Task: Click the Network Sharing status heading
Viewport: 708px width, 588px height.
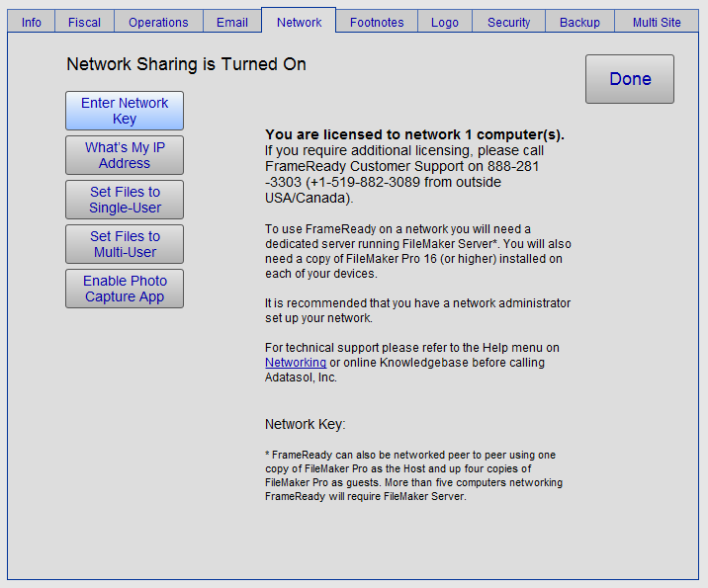Action: [186, 64]
